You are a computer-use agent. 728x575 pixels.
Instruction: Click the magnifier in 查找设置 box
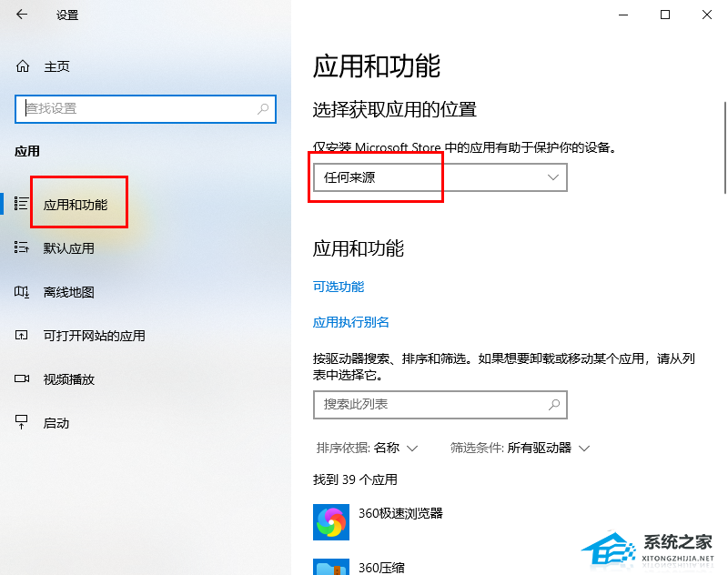click(x=263, y=108)
